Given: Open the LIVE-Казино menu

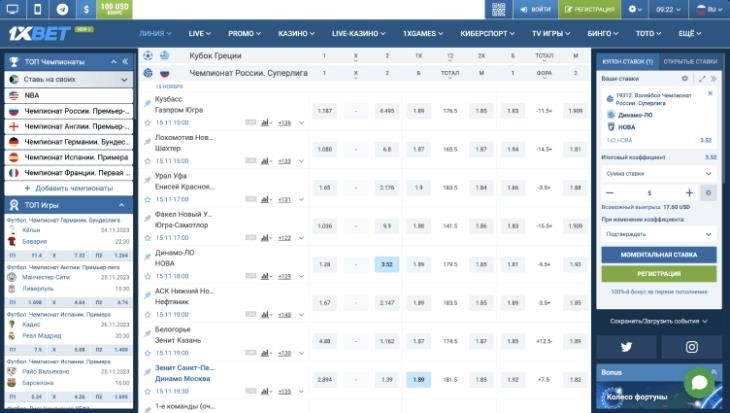Looking at the screenshot, I should click(x=358, y=34).
